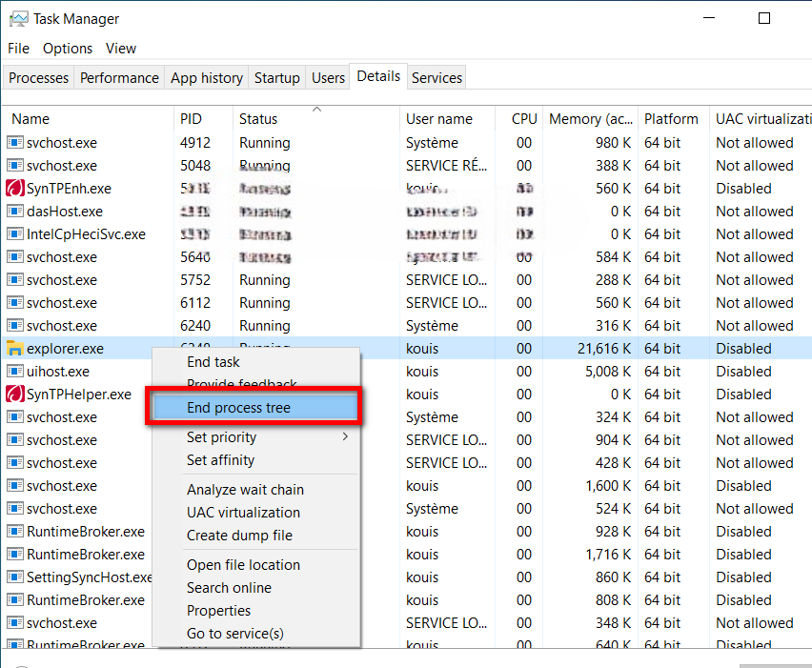Click the IntelCpHeciSvc.exe process icon
This screenshot has height=668, width=812.
tap(15, 234)
